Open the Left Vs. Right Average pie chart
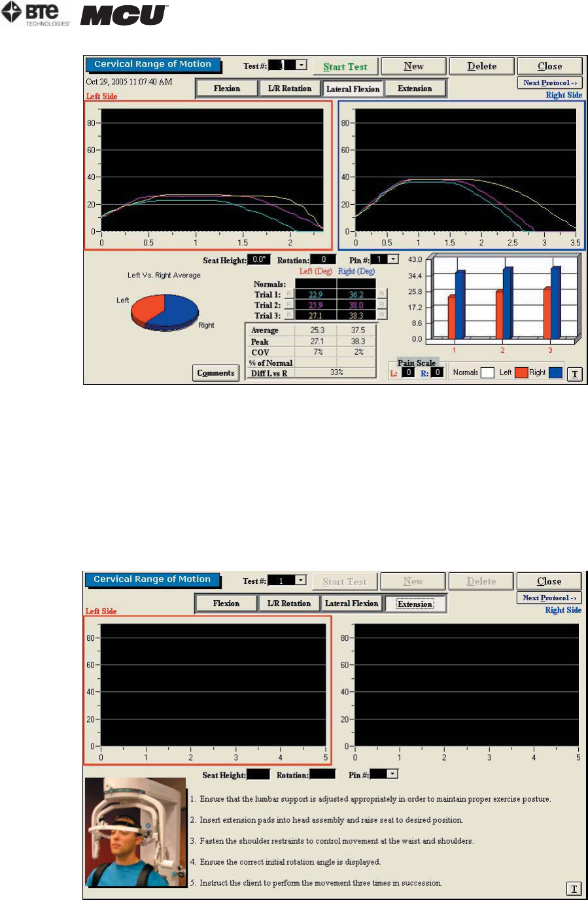Screen dimensions: 588x900 [x=165, y=312]
